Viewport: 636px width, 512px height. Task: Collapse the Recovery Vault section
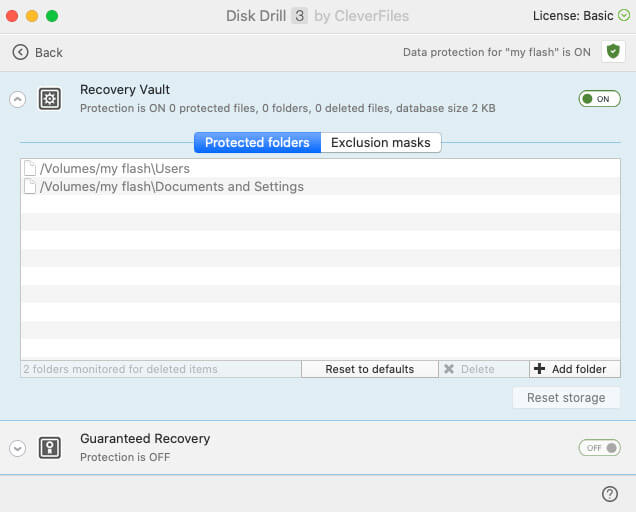17,99
